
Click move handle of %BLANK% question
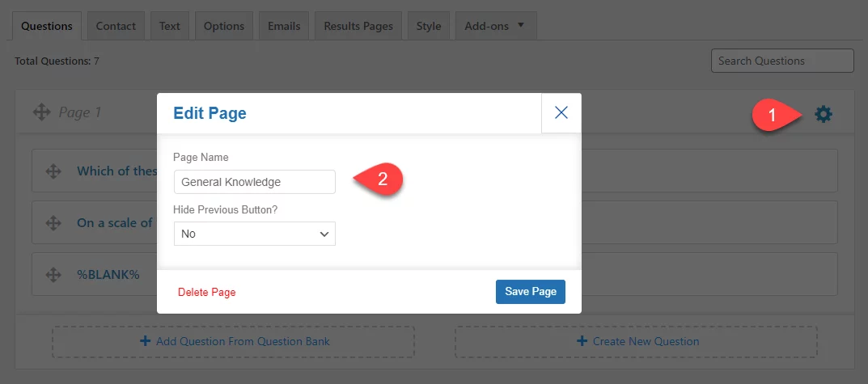coord(53,274)
